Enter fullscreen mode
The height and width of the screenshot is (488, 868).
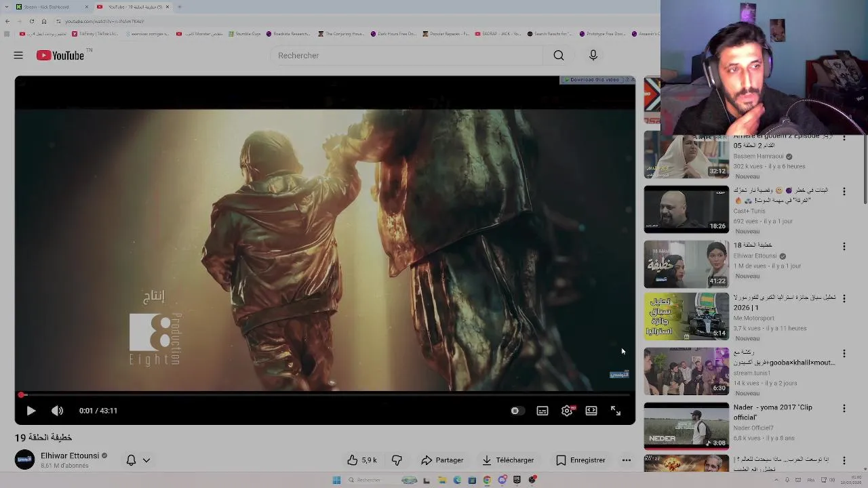pos(616,411)
